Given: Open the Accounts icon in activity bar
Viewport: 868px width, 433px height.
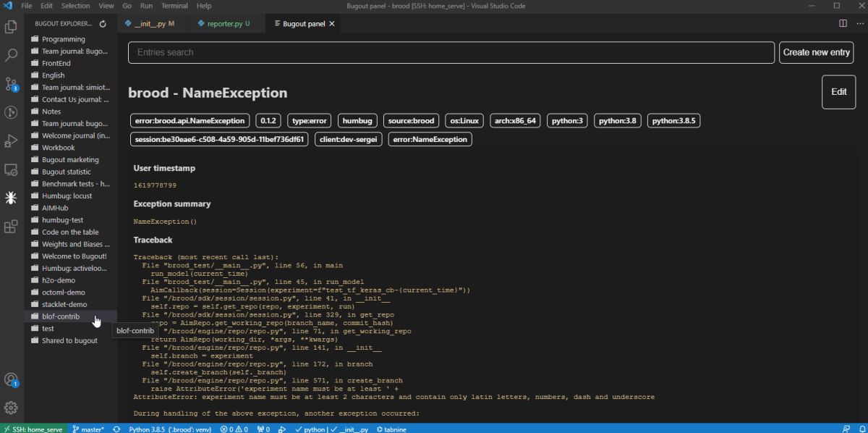Looking at the screenshot, I should [11, 379].
